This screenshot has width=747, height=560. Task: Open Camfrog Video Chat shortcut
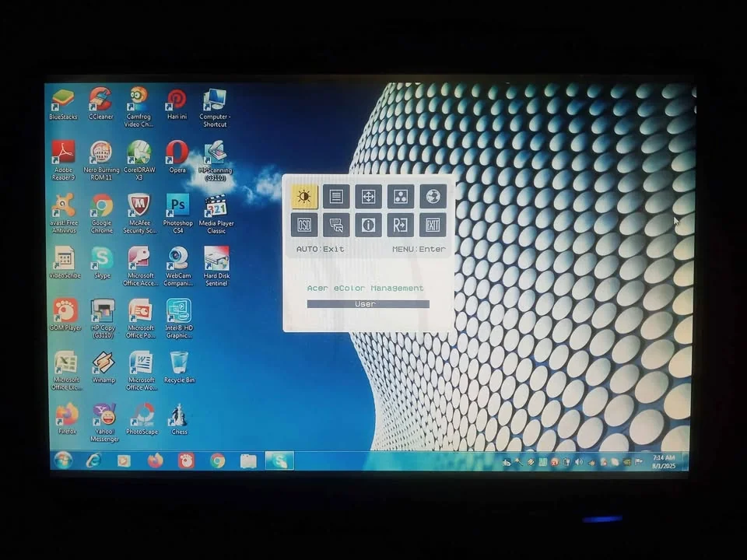139,107
